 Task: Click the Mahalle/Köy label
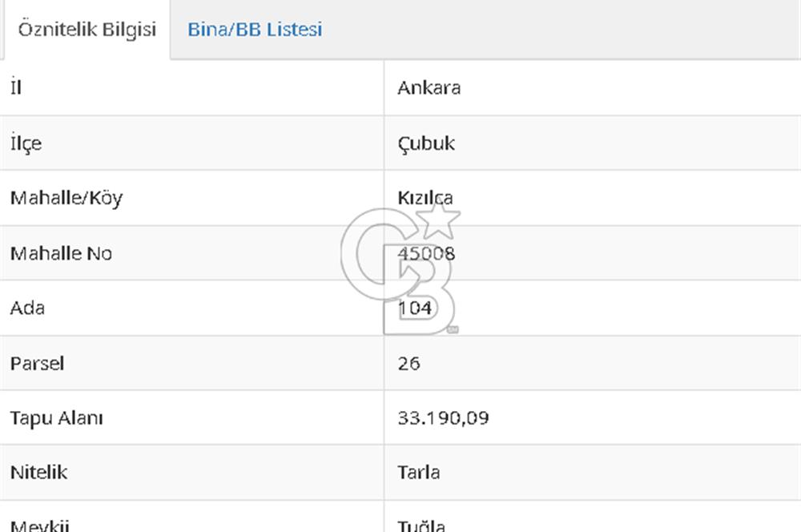coord(66,198)
